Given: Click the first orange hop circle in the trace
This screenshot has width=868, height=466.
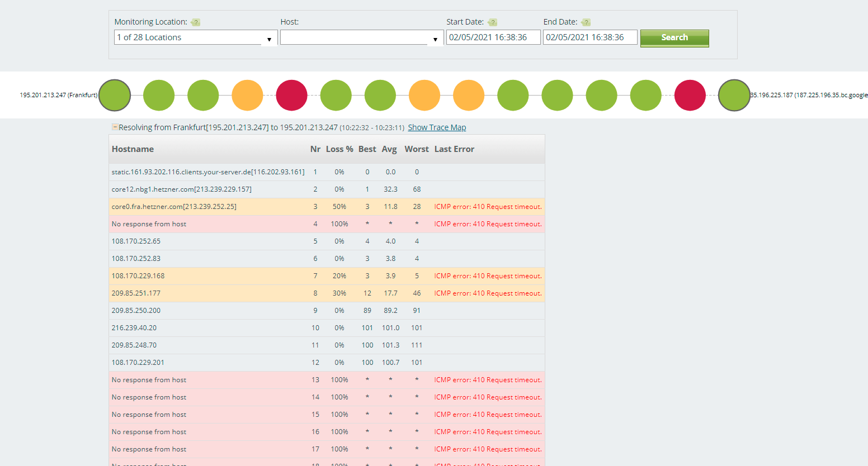Looking at the screenshot, I should (x=247, y=95).
